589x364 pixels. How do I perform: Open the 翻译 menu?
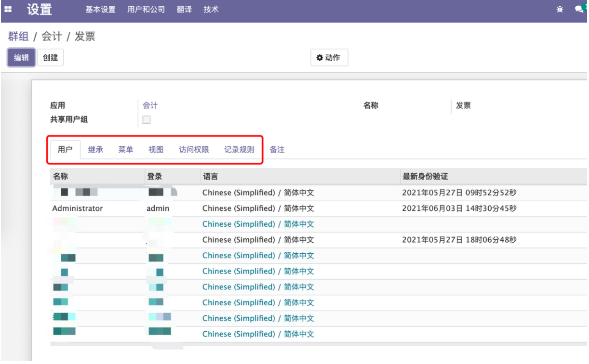coord(184,9)
